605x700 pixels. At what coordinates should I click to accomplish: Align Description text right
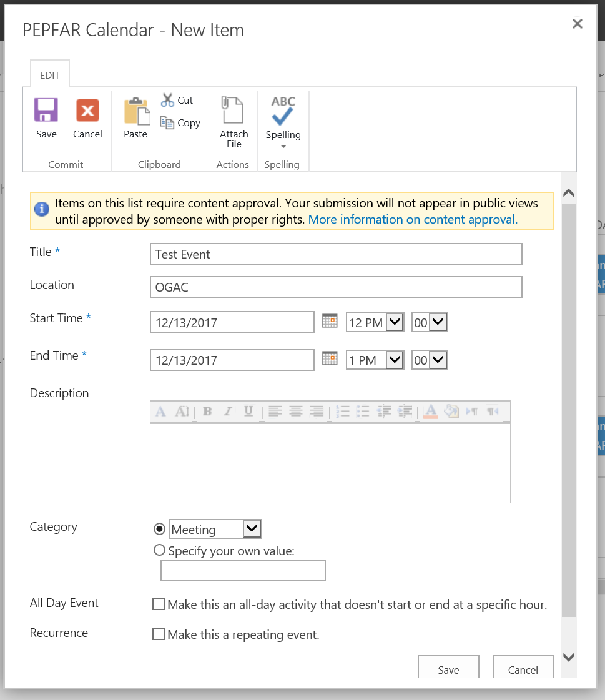pyautogui.click(x=317, y=411)
